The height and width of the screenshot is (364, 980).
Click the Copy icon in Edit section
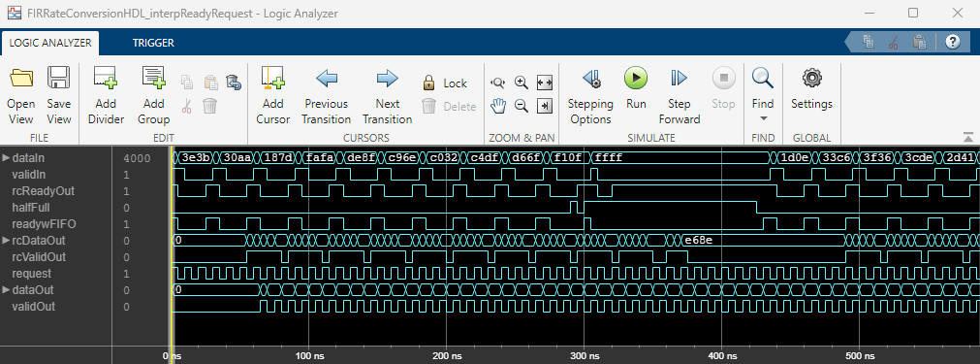point(187,83)
